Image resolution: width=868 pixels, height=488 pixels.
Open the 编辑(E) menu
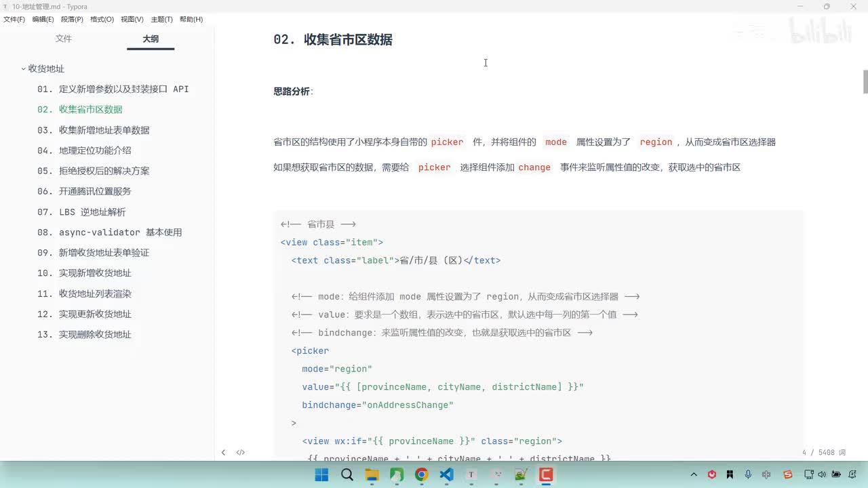pyautogui.click(x=43, y=20)
